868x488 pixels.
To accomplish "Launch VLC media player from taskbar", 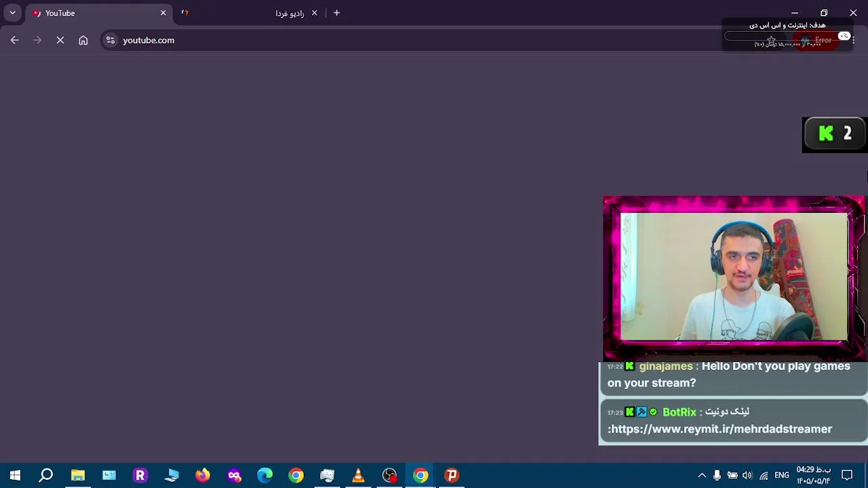I will coord(359,475).
